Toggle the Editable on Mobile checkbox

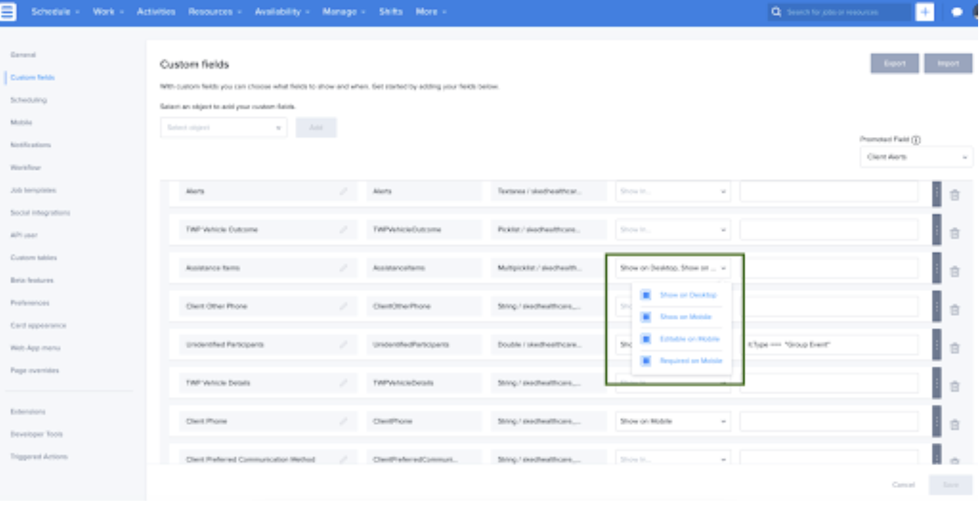(x=645, y=339)
